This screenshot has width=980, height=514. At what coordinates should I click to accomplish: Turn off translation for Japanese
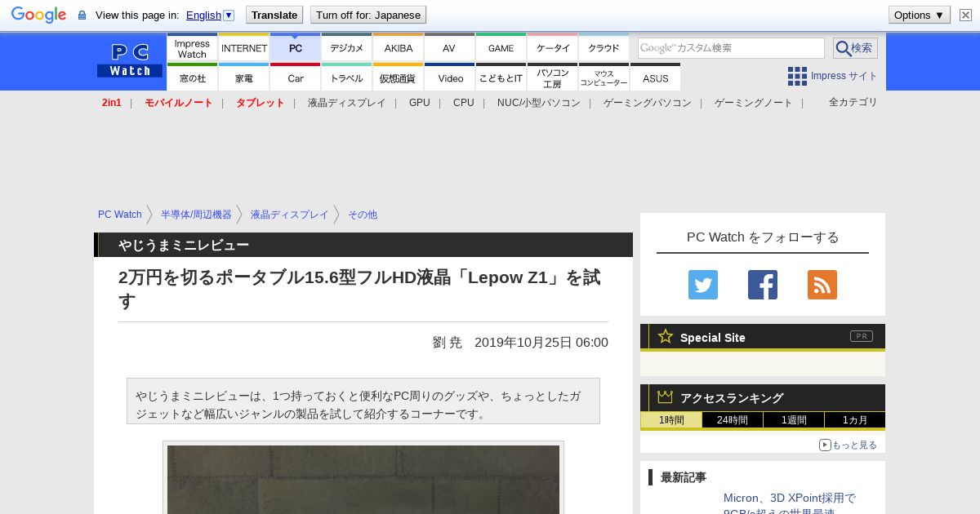click(x=367, y=15)
